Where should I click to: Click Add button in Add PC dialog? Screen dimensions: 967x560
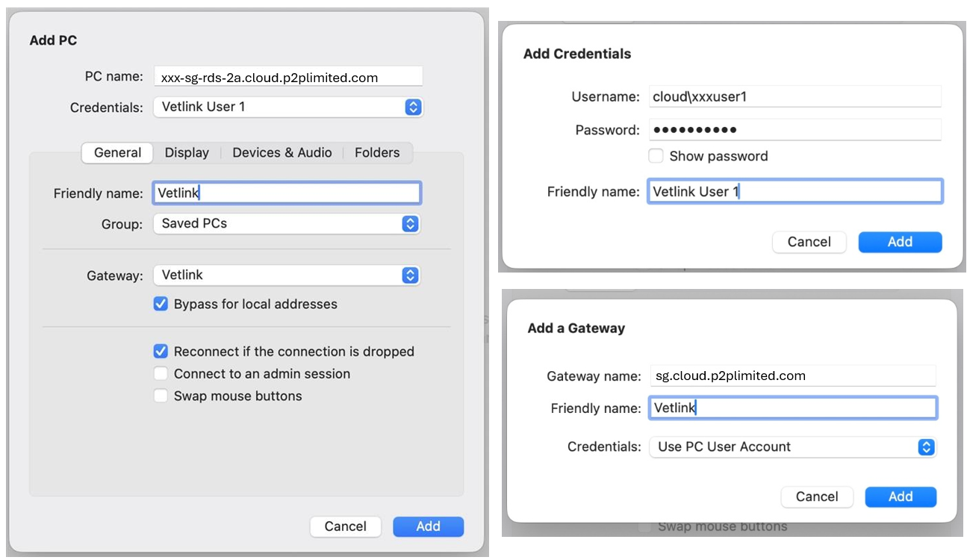(428, 526)
